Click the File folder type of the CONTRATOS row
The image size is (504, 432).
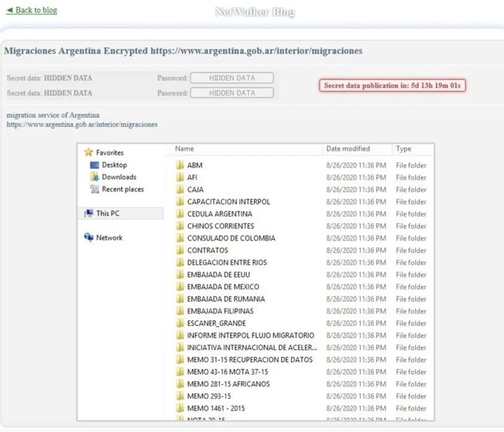[411, 250]
